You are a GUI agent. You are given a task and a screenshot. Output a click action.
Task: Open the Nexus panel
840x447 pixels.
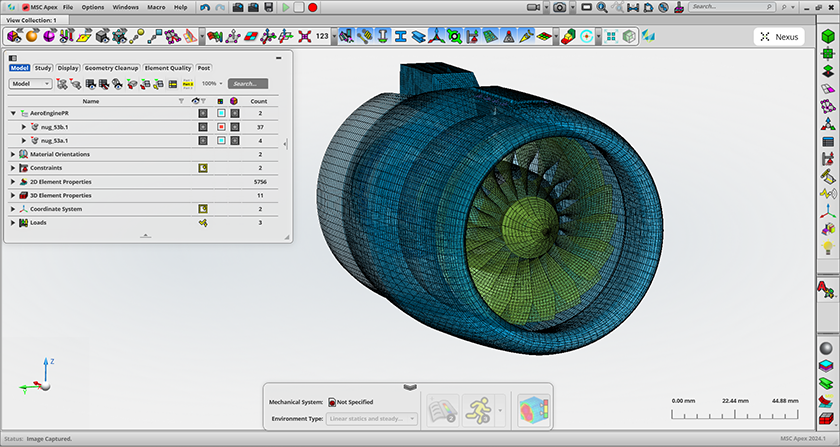click(778, 37)
